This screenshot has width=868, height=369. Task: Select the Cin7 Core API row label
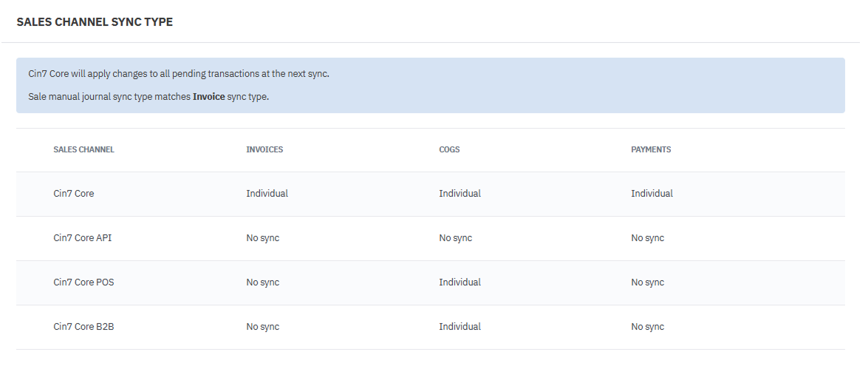[83, 238]
